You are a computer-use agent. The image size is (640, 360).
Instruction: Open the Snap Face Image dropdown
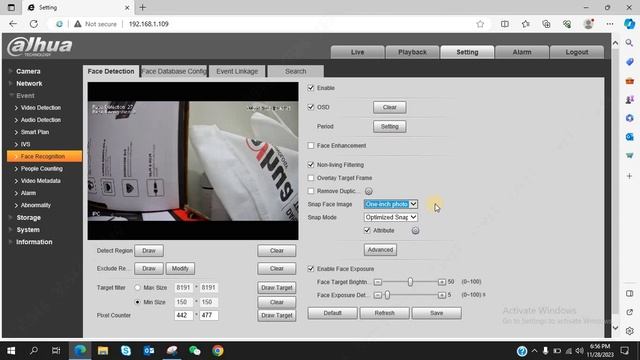(391, 204)
